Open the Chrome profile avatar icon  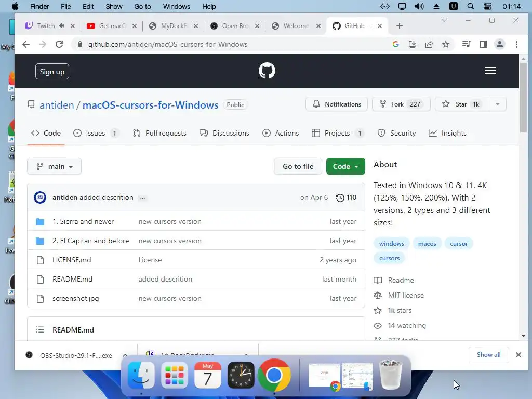(x=499, y=45)
